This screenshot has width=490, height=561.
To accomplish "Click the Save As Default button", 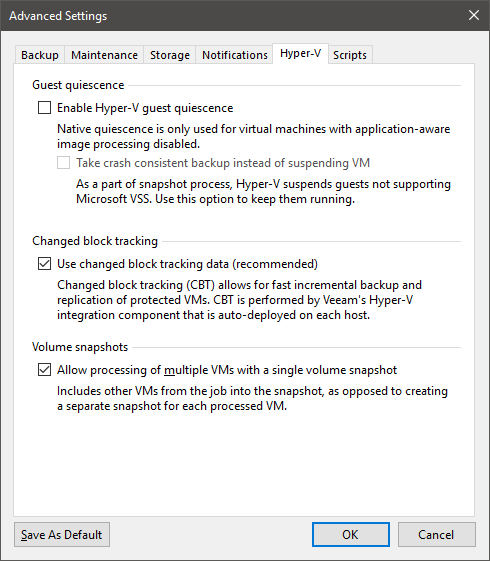I will coord(62,535).
